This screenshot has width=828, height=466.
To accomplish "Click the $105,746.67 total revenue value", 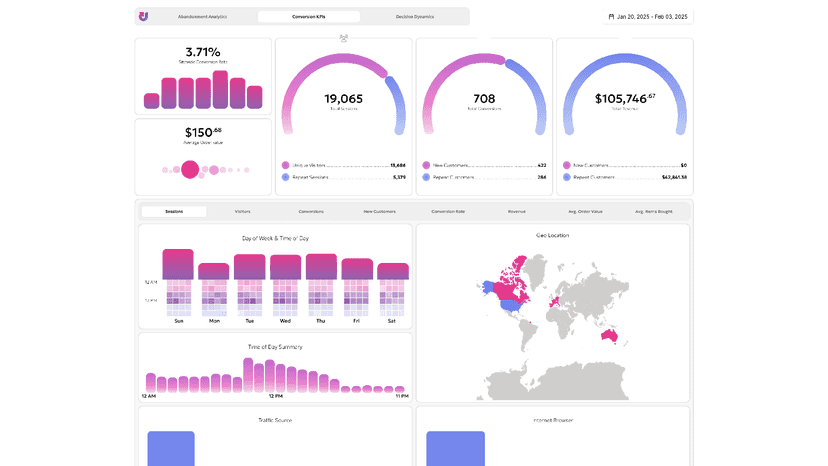I will tap(625, 99).
